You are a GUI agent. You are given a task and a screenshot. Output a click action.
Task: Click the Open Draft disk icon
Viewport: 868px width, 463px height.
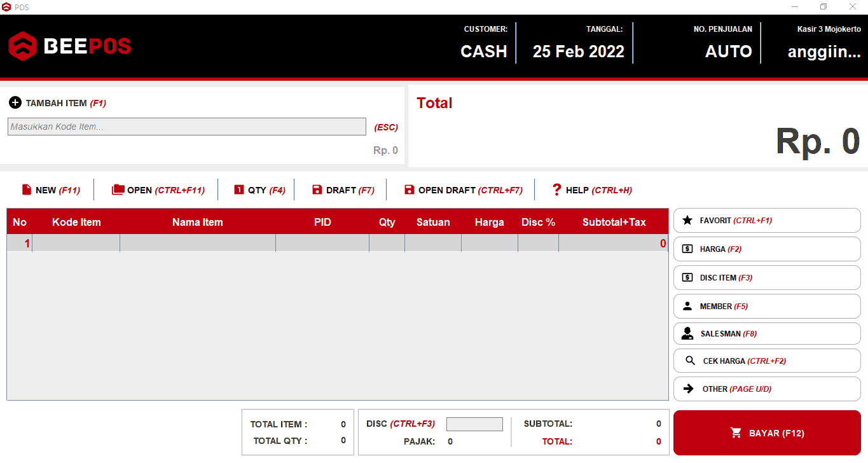(410, 190)
